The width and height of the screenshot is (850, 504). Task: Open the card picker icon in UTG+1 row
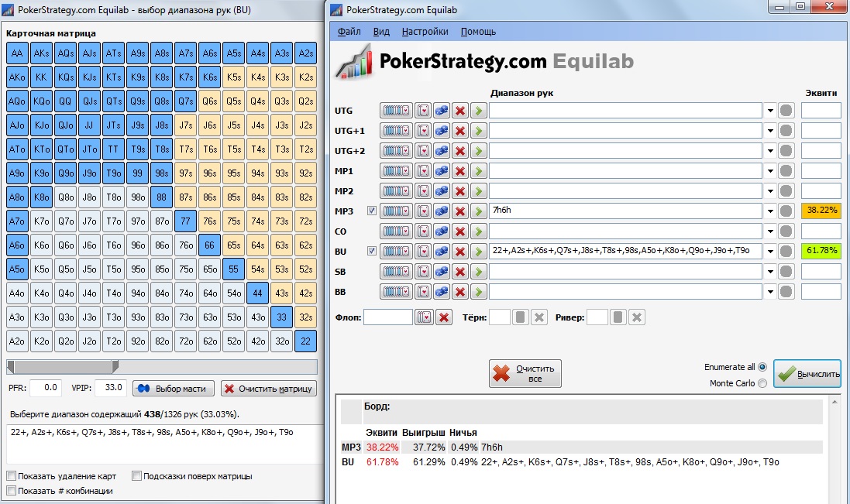tap(423, 131)
